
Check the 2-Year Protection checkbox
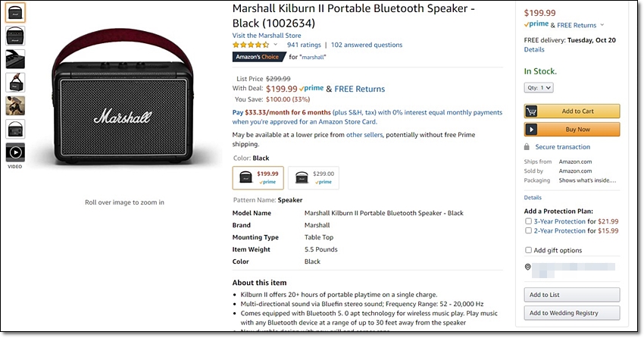click(x=529, y=231)
